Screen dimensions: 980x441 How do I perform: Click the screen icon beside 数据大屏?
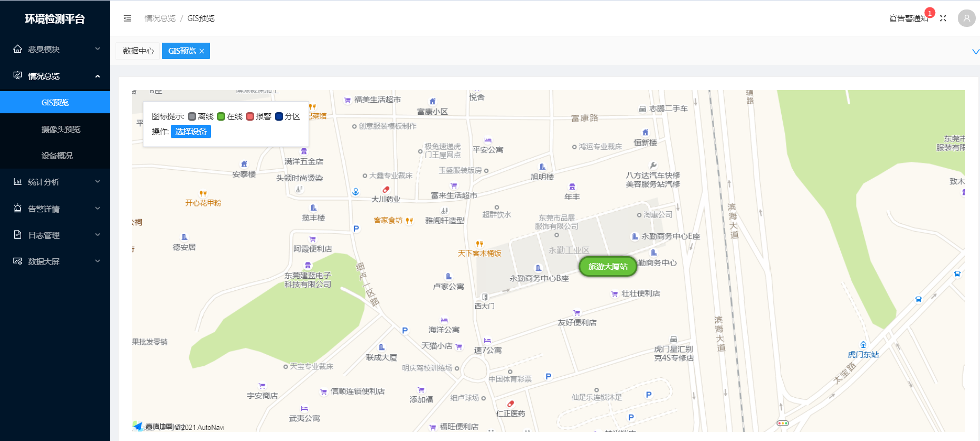18,261
